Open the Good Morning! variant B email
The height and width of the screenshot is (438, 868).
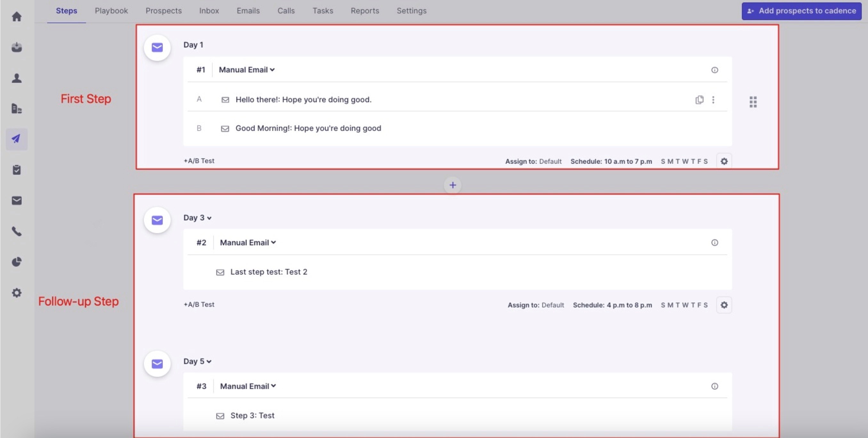[308, 128]
